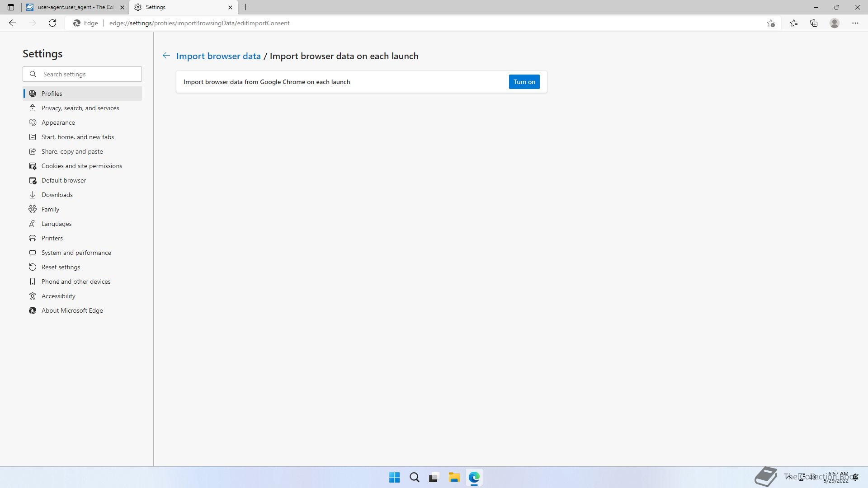Viewport: 868px width, 488px height.
Task: Click the profile avatar icon
Action: pos(834,23)
